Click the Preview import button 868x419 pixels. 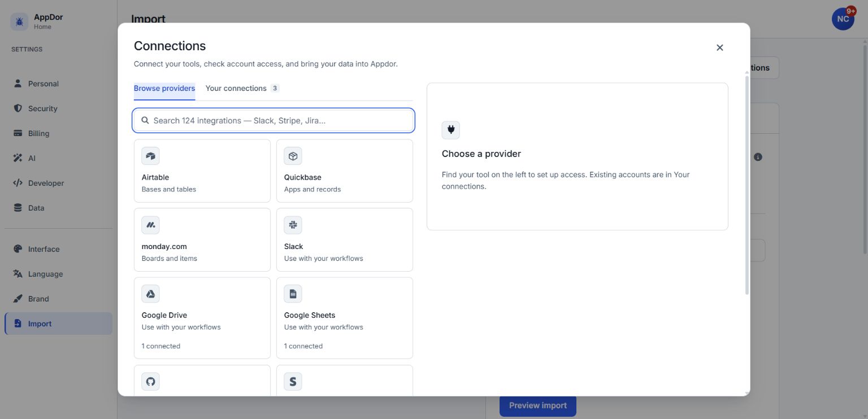point(537,406)
